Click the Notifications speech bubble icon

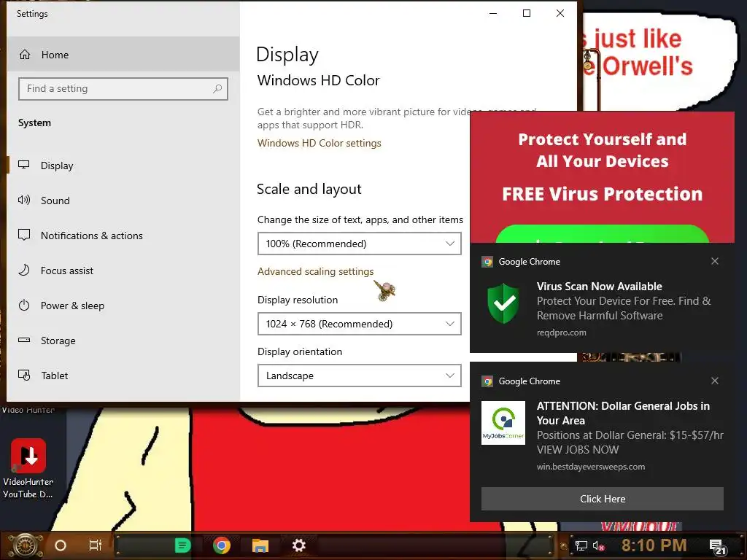24,235
